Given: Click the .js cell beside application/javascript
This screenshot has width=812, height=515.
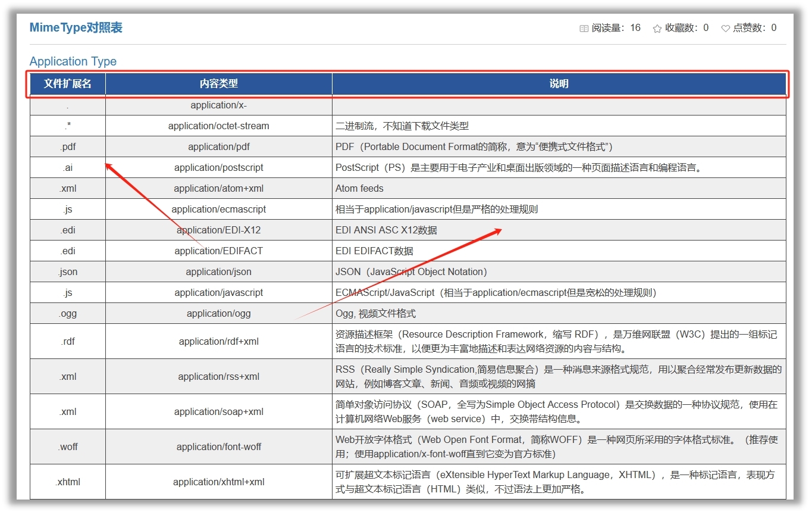Looking at the screenshot, I should pos(68,292).
